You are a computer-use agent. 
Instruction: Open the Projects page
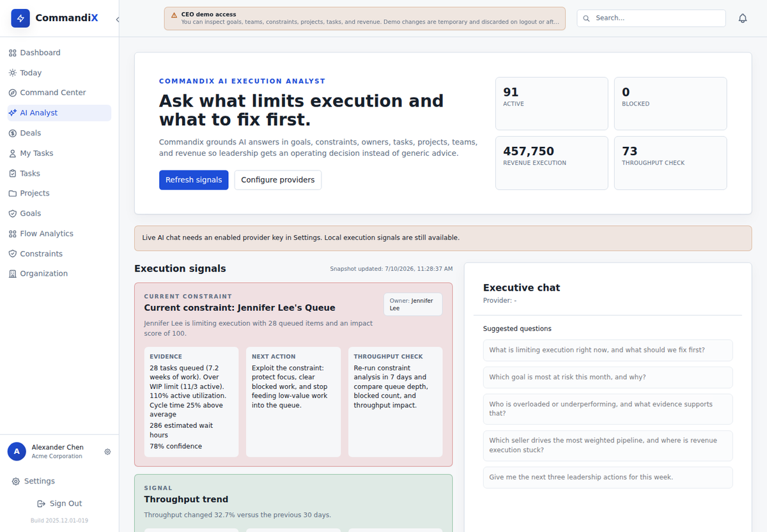click(x=59, y=194)
